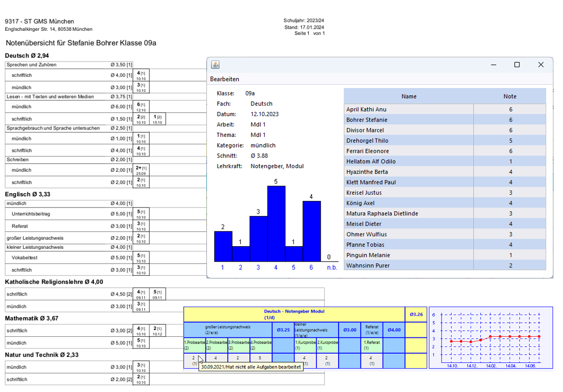Click the 'Ø4.00' Referat average cell
563x392 pixels.
click(394, 330)
